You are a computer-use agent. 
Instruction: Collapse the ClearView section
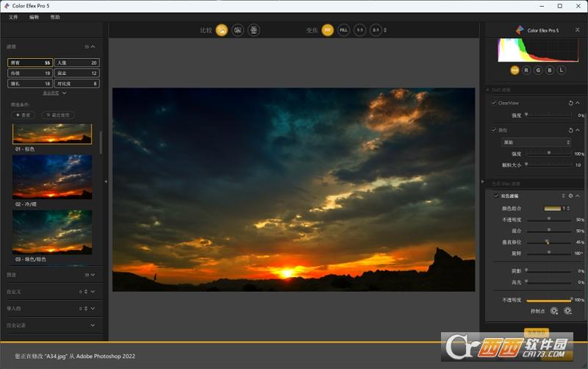click(578, 103)
